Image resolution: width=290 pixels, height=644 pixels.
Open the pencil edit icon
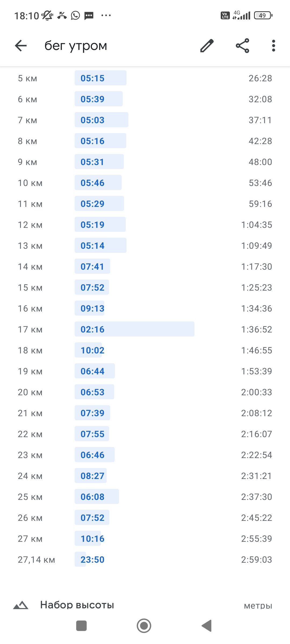click(207, 46)
